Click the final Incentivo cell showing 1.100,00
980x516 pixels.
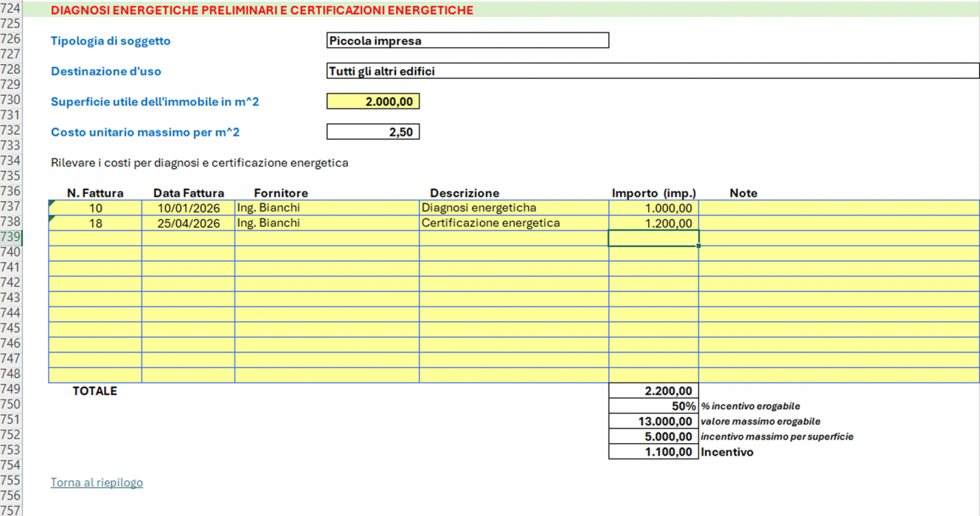(653, 452)
